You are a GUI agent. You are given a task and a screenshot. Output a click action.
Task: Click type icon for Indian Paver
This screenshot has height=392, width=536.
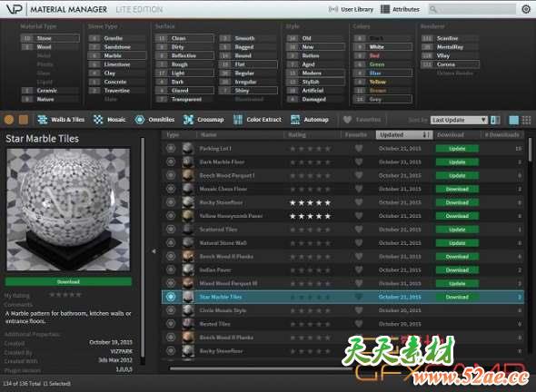[171, 269]
